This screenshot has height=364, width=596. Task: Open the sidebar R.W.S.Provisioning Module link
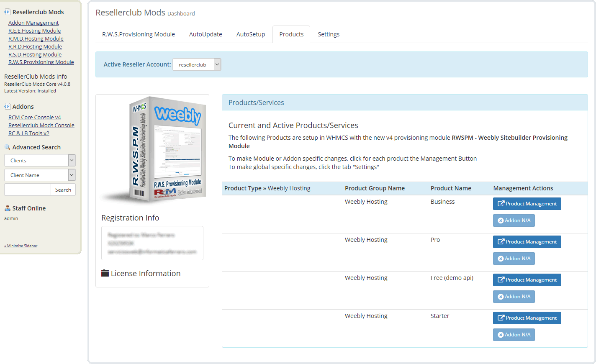[41, 62]
